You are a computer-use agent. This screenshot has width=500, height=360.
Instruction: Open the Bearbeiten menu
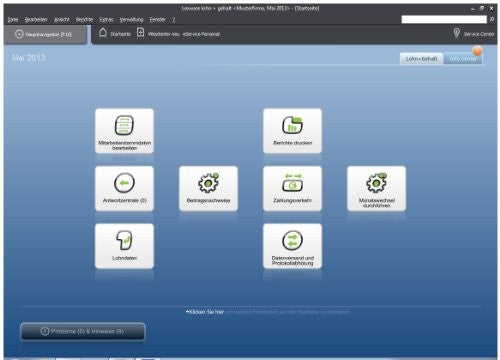(x=36, y=20)
